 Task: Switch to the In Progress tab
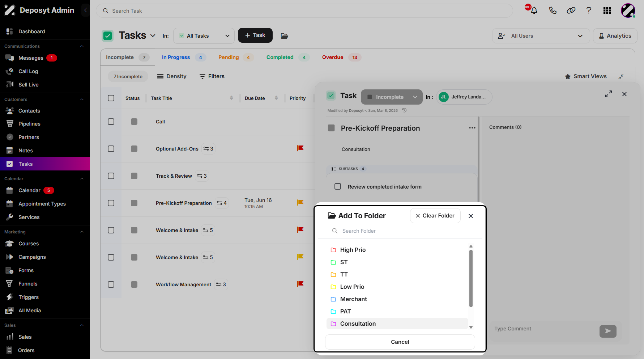(184, 57)
